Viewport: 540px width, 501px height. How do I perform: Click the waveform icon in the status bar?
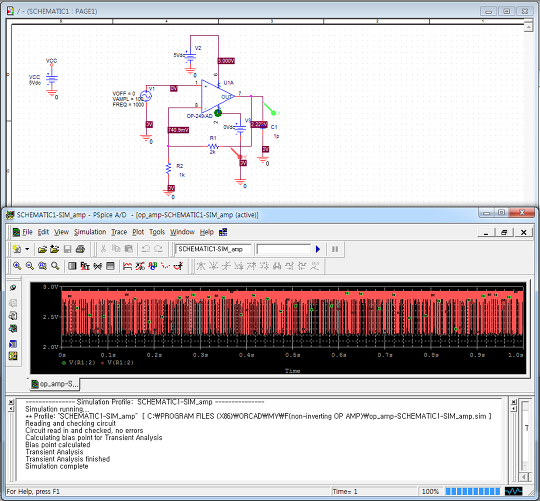pos(513,491)
